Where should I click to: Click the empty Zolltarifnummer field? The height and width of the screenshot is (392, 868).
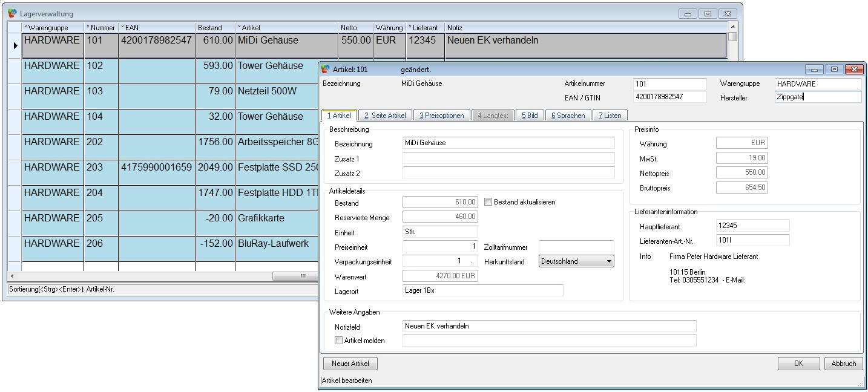[x=576, y=247]
